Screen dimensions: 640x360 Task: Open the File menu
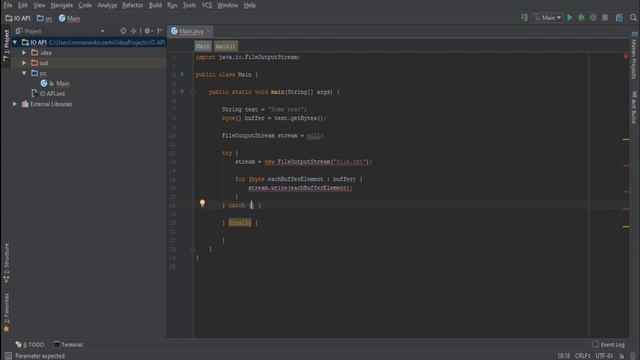tap(8, 5)
